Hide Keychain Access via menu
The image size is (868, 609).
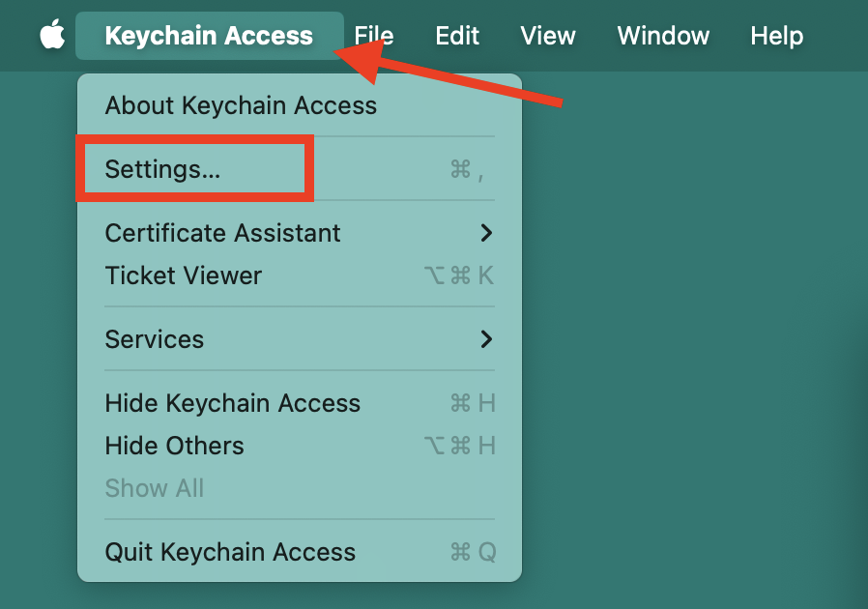[x=232, y=403]
